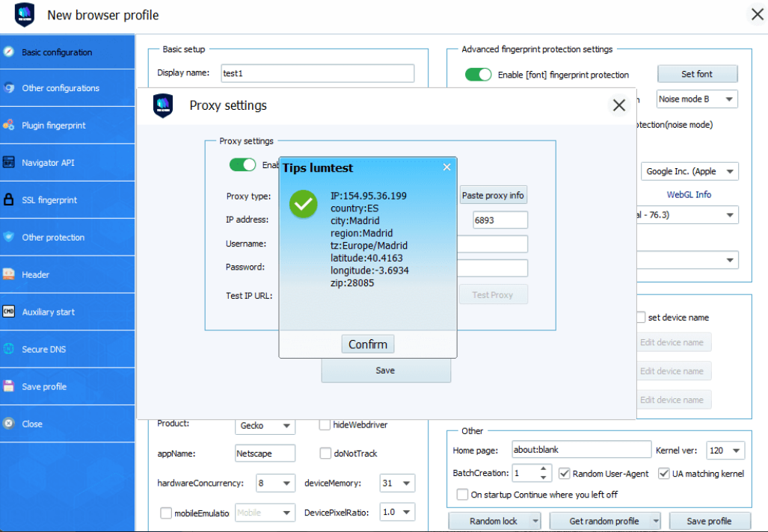Click the port field showing 6893

[500, 220]
